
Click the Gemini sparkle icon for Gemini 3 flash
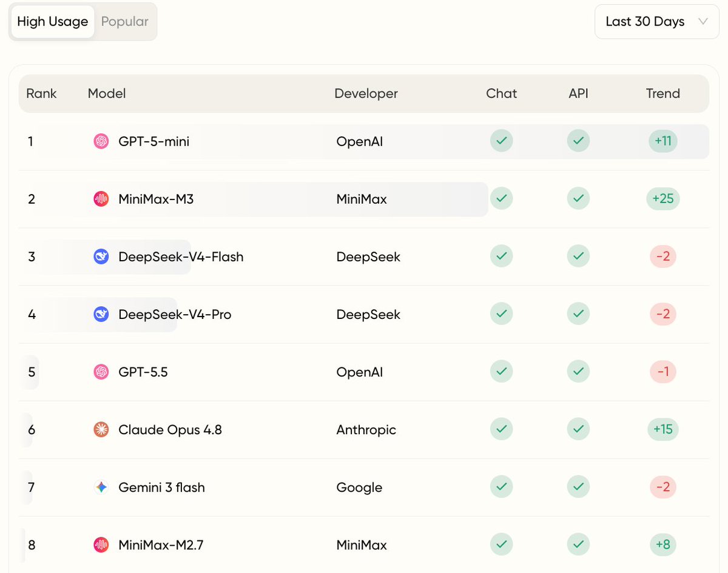click(101, 487)
